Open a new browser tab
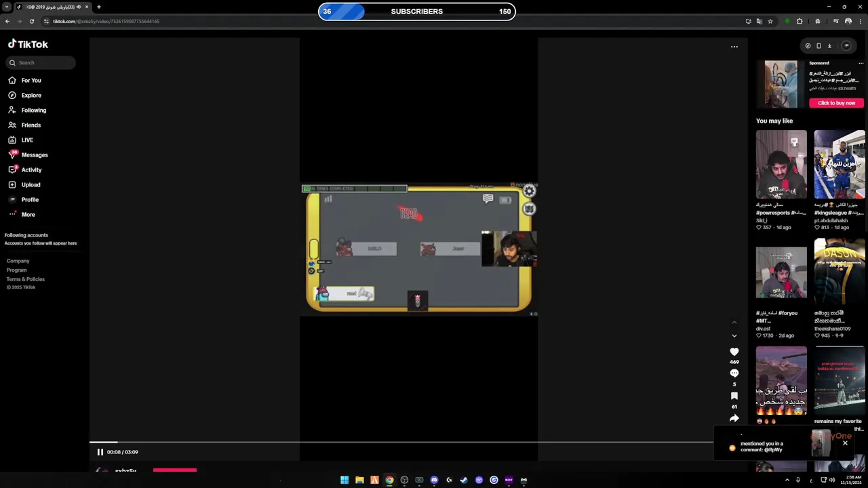The height and width of the screenshot is (488, 868). pos(98,7)
